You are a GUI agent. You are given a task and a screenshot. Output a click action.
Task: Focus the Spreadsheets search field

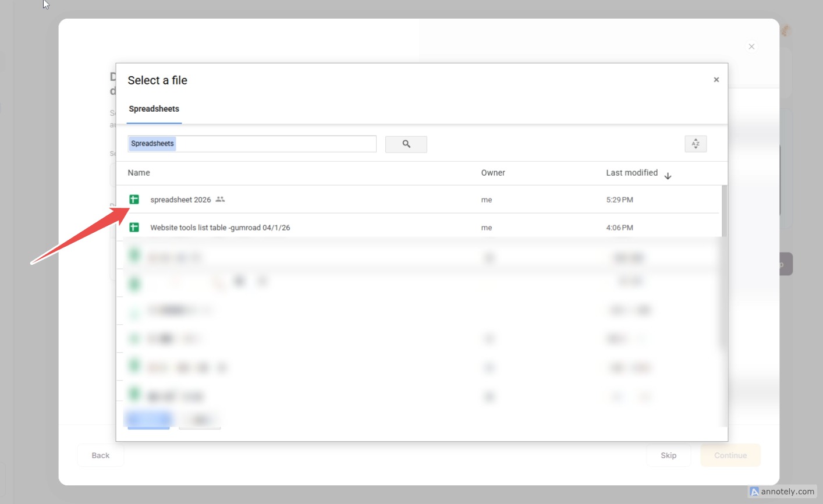click(274, 144)
